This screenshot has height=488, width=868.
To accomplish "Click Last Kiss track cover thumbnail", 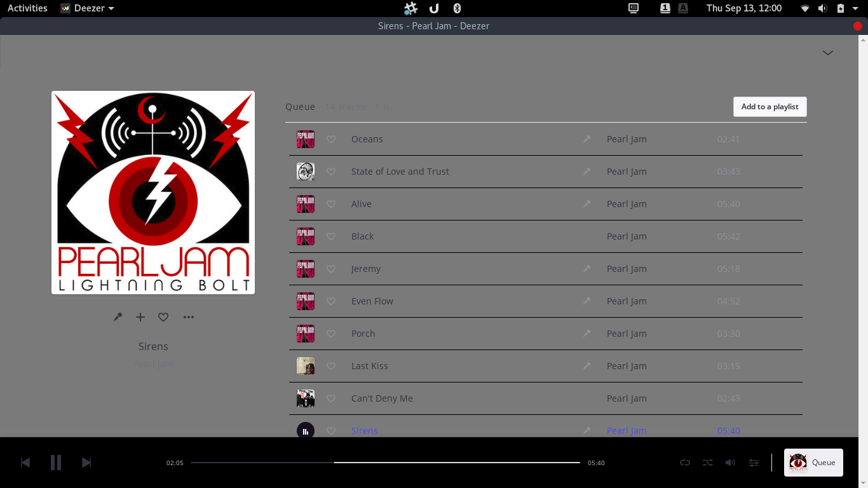I will click(x=306, y=366).
